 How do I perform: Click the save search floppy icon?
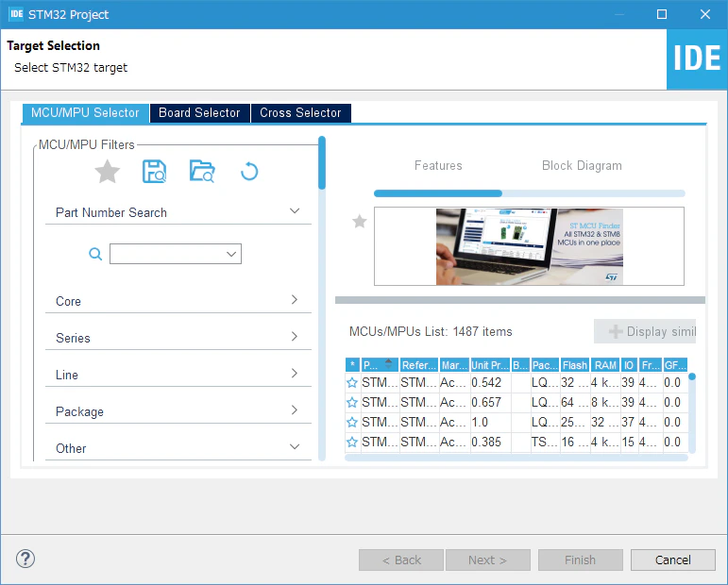point(154,171)
